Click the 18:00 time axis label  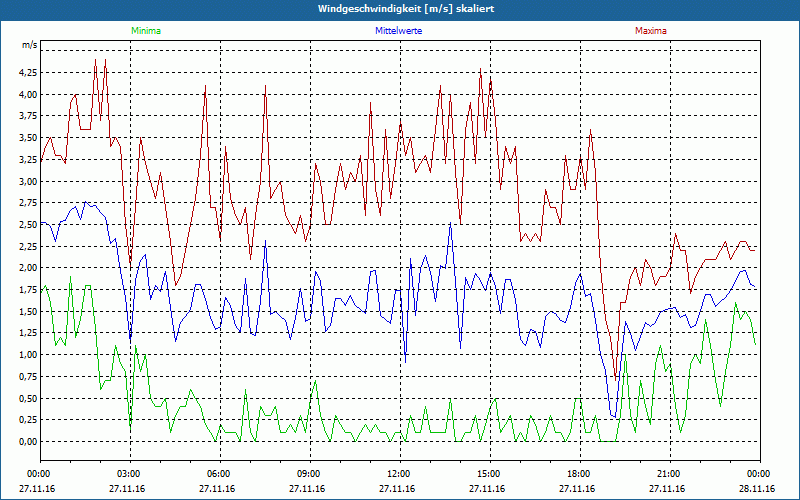[x=578, y=474]
